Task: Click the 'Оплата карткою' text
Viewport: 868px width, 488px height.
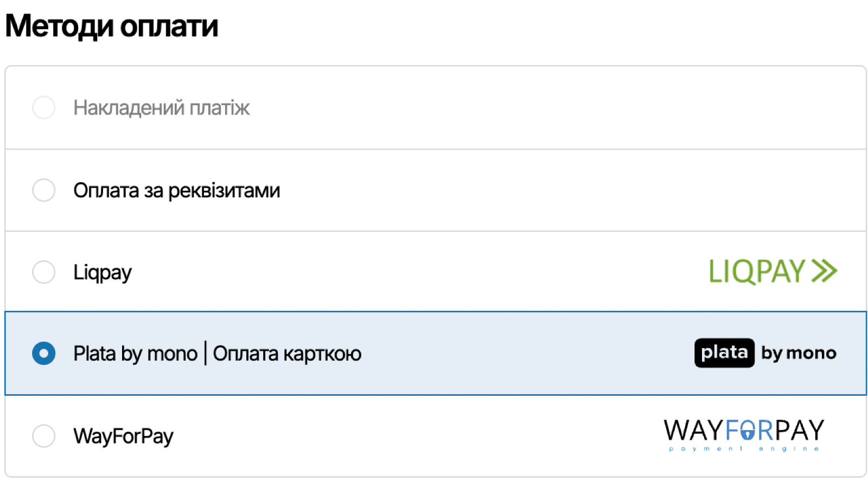Action: pos(287,354)
